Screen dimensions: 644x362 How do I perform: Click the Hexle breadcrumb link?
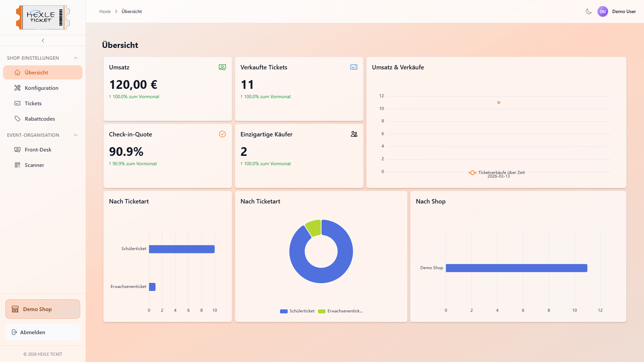(105, 11)
